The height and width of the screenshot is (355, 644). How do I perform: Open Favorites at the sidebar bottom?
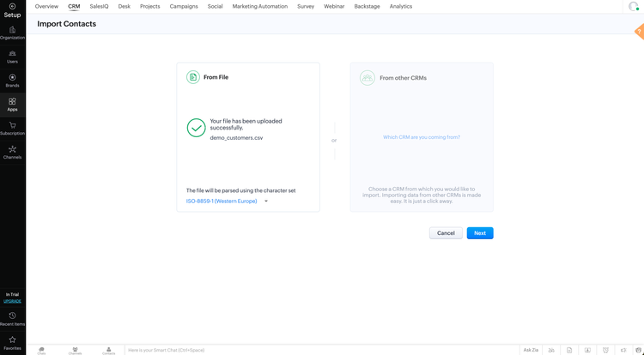tap(12, 342)
